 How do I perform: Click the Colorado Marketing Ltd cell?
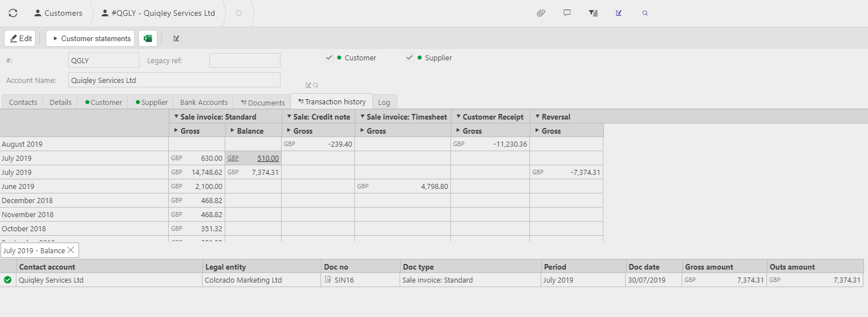coord(261,280)
